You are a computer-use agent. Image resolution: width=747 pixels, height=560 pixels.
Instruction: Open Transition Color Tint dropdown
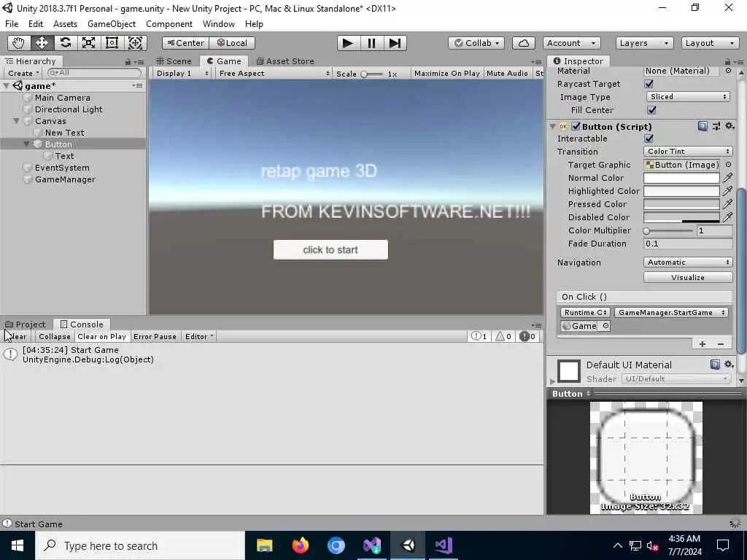(688, 152)
